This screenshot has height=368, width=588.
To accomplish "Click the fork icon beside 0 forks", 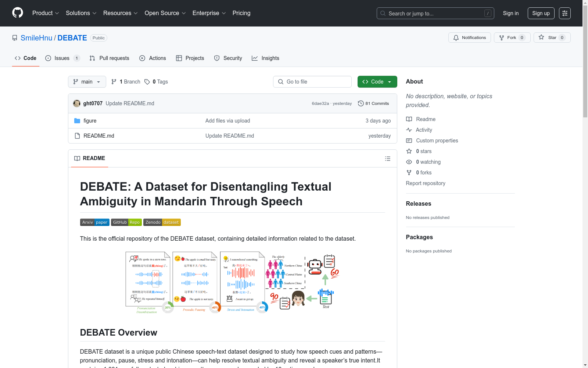I will pos(409,173).
